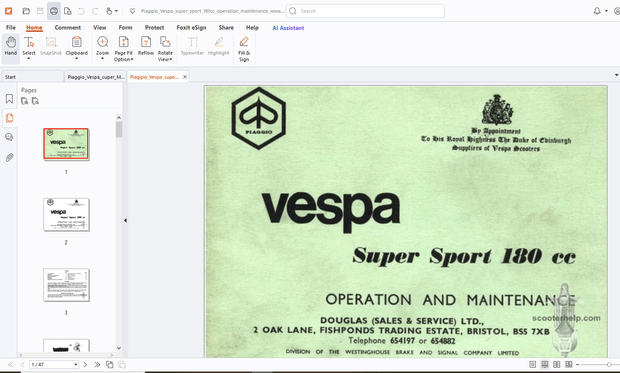This screenshot has width=620, height=373.
Task: Open the Help ribbon tab
Action: (x=252, y=28)
